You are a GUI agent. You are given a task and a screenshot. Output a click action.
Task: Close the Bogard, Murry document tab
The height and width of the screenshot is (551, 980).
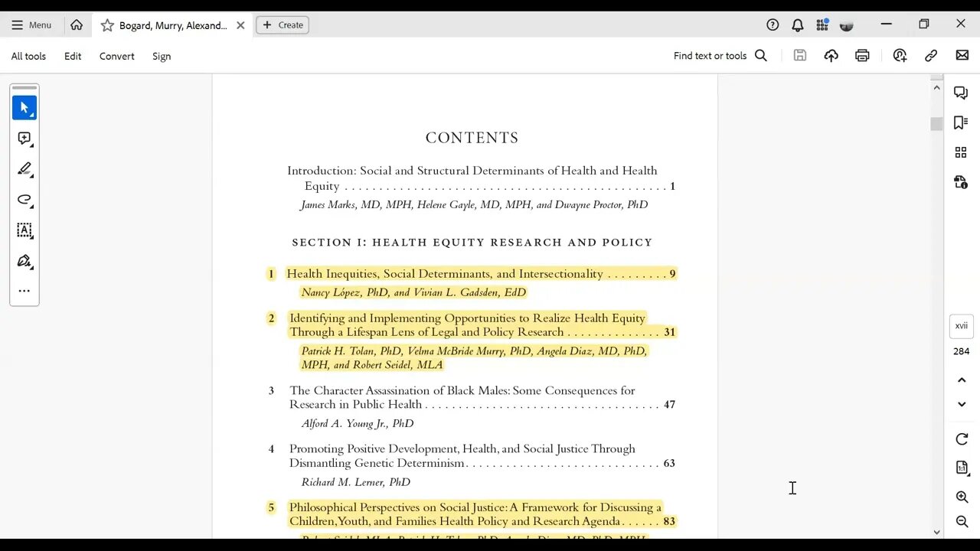(x=240, y=25)
